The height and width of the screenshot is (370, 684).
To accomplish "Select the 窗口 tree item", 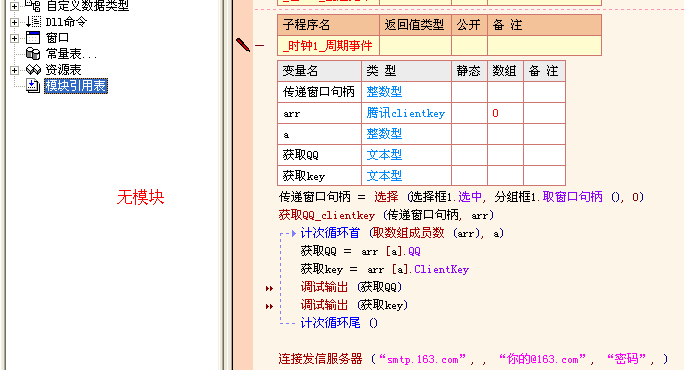I will click(x=58, y=38).
